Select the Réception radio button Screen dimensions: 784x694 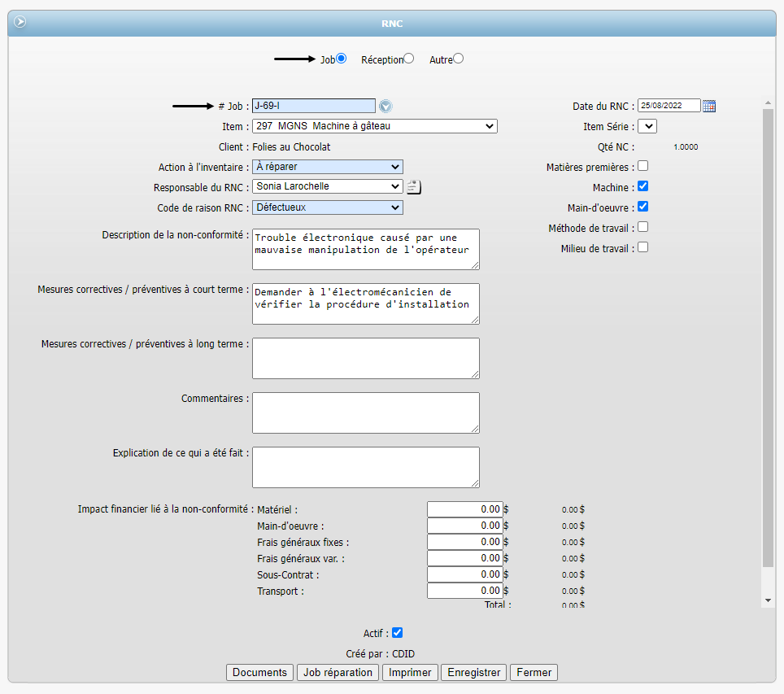point(408,59)
